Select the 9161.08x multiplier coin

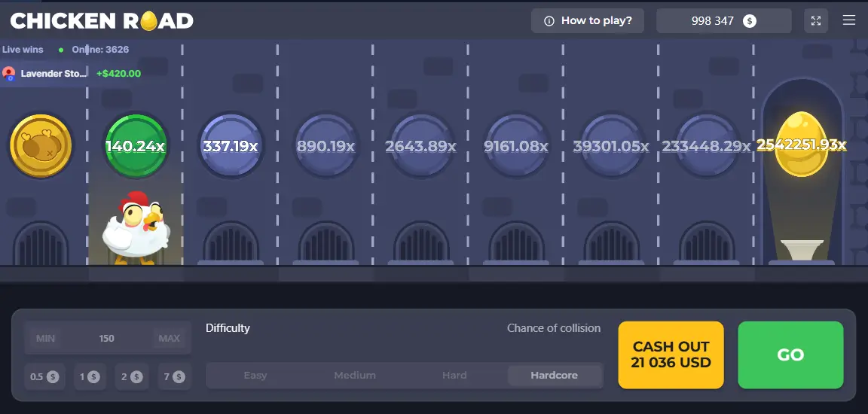point(516,146)
